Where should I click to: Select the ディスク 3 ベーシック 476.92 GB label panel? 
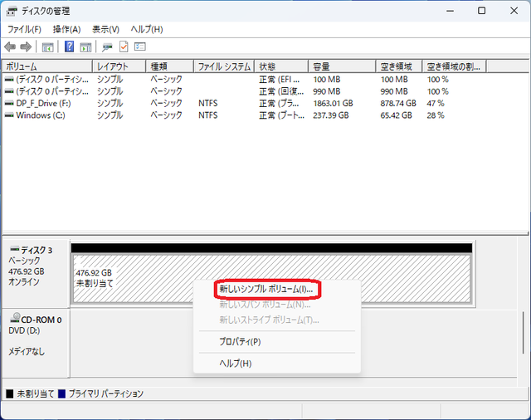(36, 273)
